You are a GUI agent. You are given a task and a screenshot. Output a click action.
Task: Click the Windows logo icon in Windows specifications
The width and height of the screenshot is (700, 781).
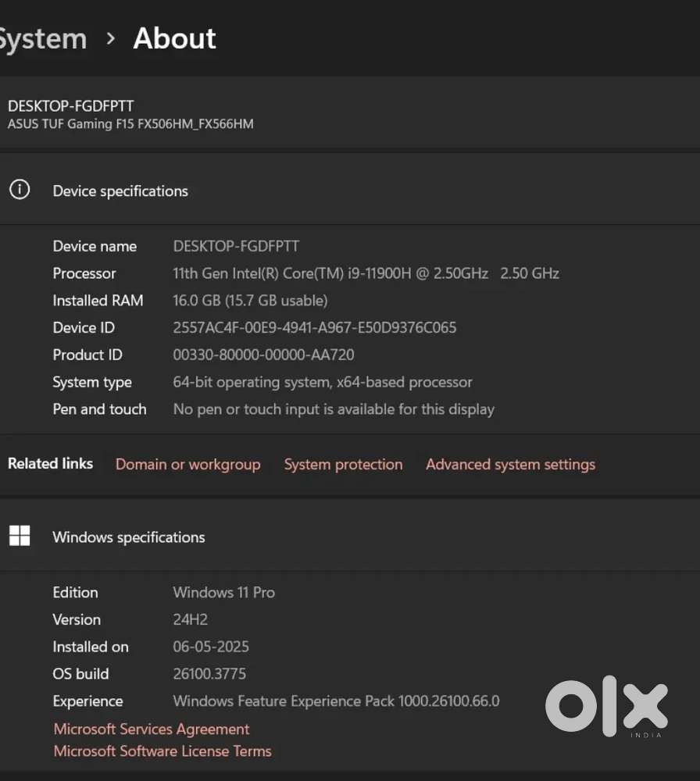pos(19,536)
